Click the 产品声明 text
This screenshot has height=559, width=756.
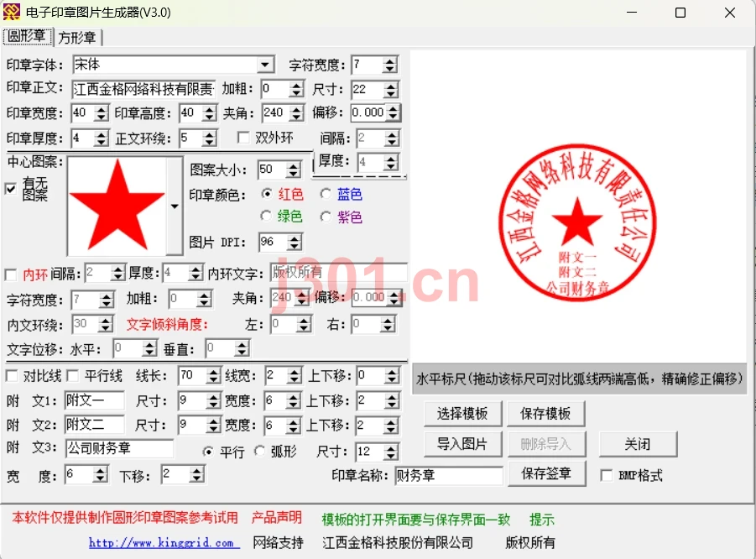click(x=276, y=518)
